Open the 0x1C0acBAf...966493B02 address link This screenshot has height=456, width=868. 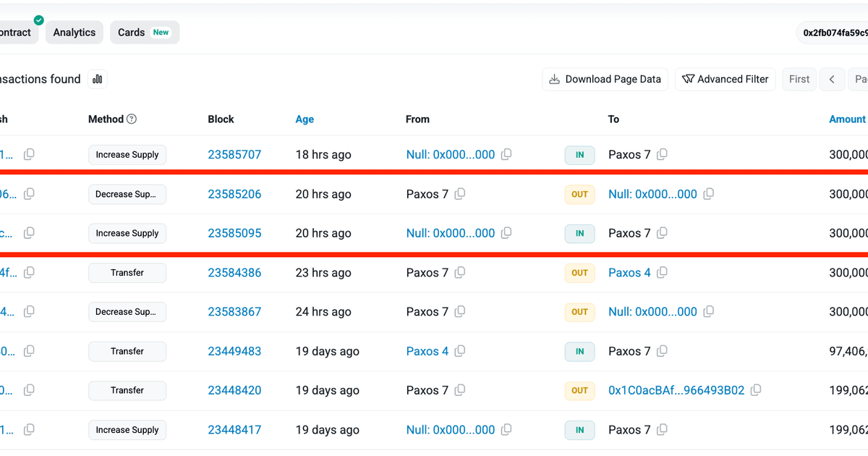[x=676, y=390]
